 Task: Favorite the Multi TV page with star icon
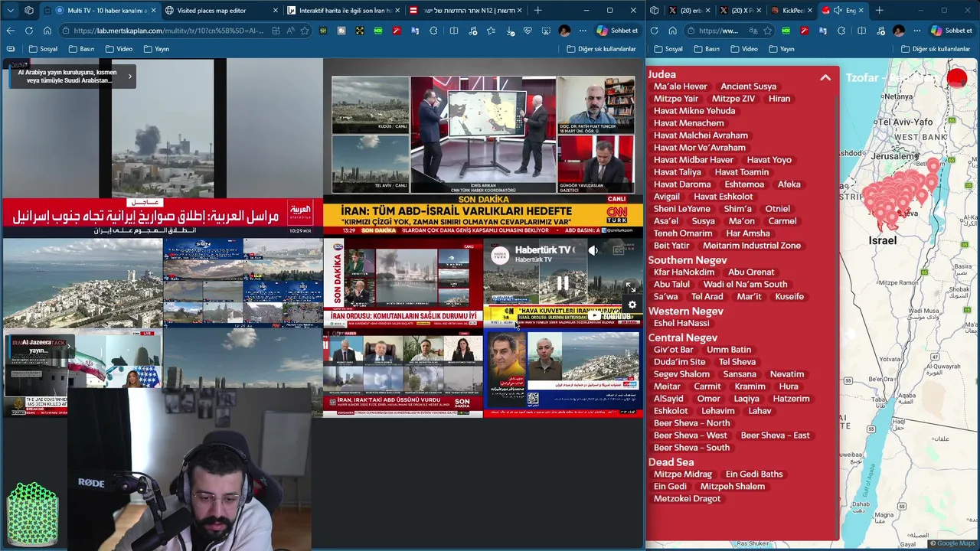(x=305, y=31)
